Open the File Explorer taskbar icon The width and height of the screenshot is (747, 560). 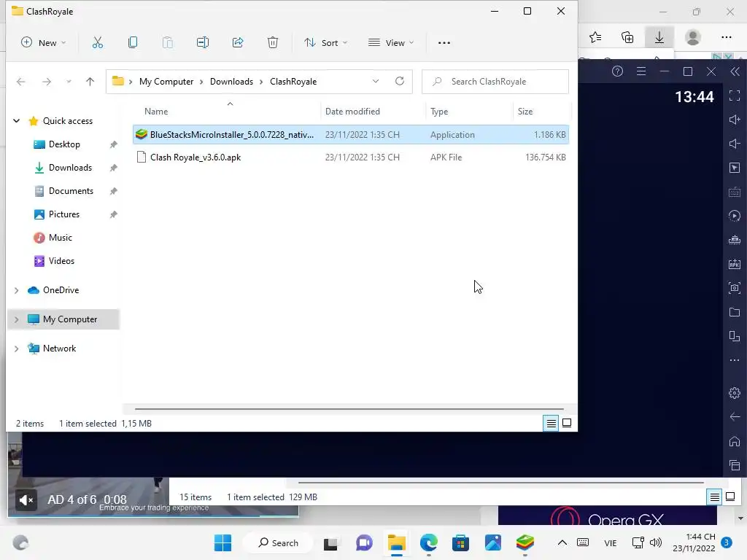[396, 542]
